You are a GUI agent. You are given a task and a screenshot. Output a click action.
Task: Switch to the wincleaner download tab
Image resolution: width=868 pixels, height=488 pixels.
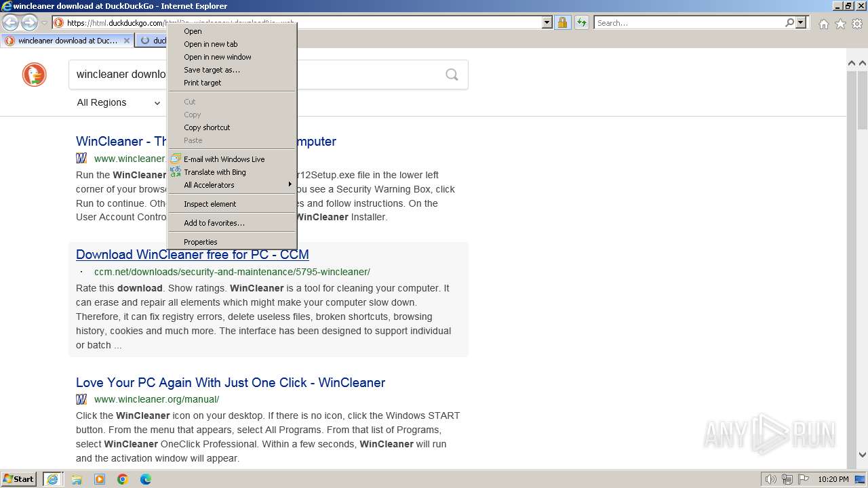point(66,41)
